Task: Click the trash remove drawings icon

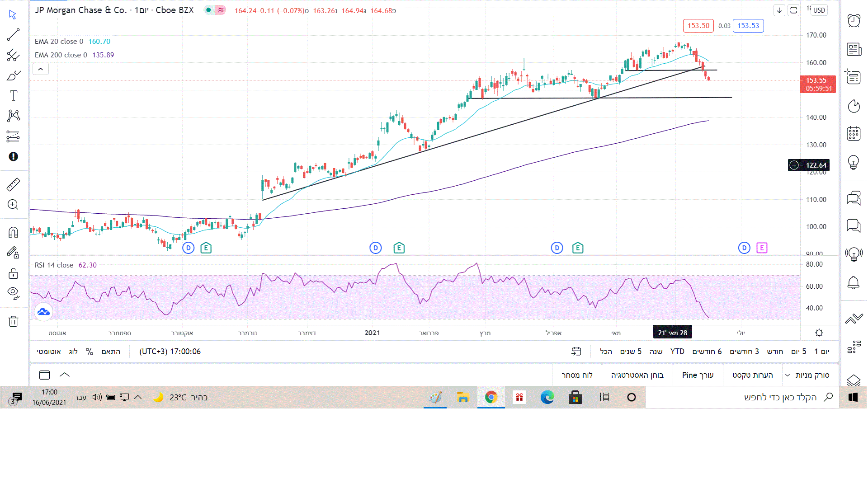Action: (x=13, y=321)
